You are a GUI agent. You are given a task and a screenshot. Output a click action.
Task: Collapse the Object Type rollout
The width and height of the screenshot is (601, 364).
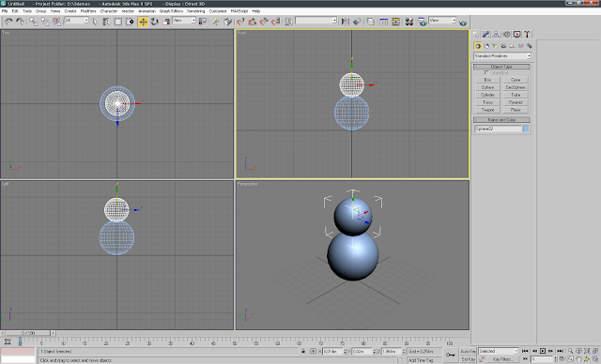click(x=501, y=67)
